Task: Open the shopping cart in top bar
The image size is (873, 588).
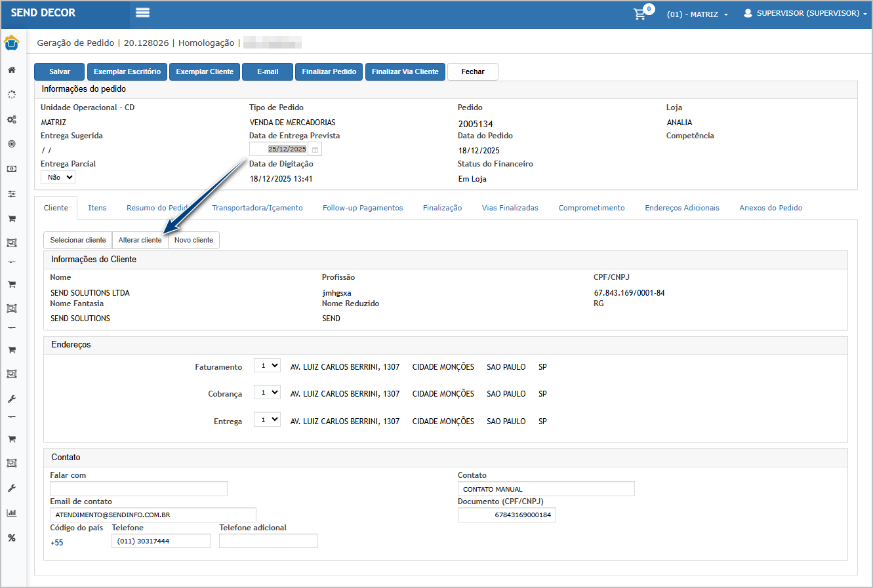Action: [640, 14]
